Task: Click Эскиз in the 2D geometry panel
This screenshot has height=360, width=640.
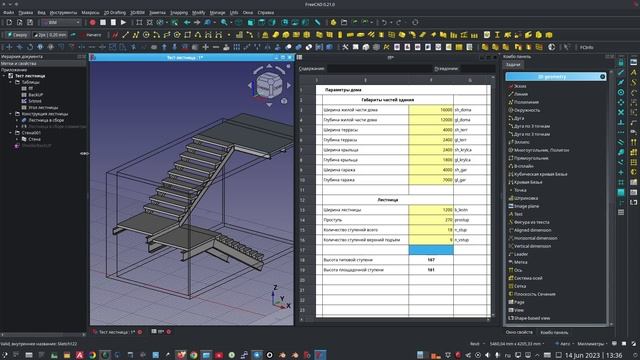Action: click(x=520, y=86)
